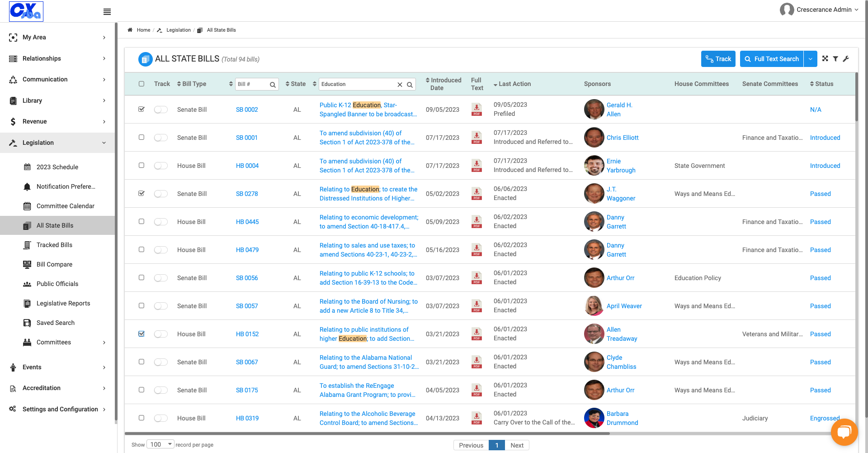This screenshot has height=453, width=868.
Task: Open the Full Text Search dropdown arrow
Action: [810, 59]
